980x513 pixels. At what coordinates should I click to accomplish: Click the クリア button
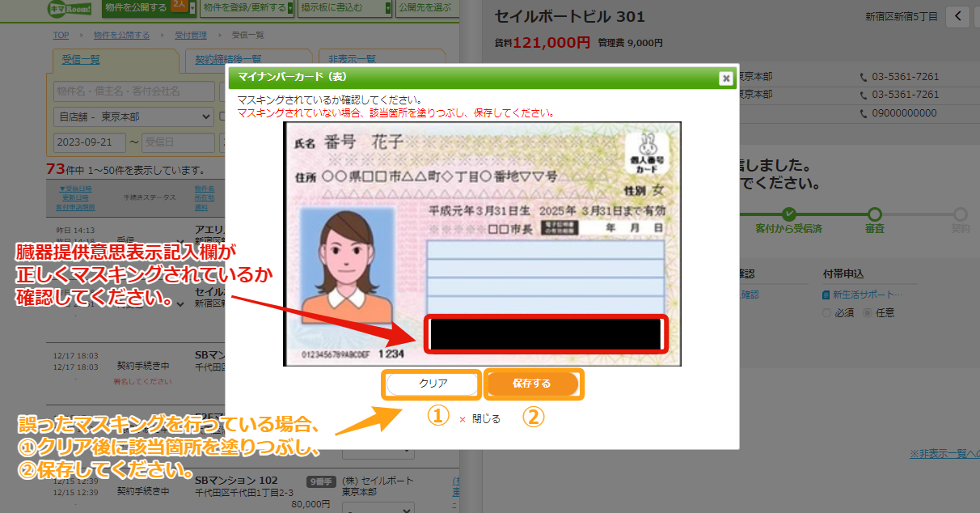pos(433,384)
